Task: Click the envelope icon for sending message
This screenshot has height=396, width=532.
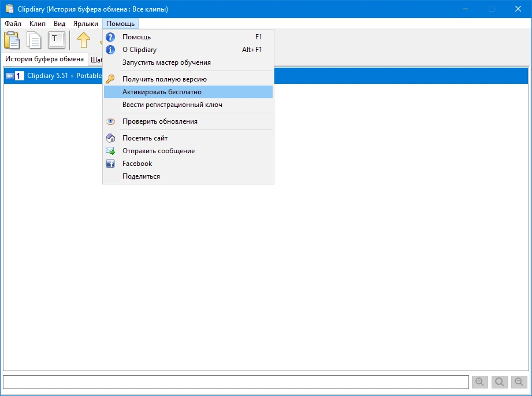Action: tap(110, 151)
